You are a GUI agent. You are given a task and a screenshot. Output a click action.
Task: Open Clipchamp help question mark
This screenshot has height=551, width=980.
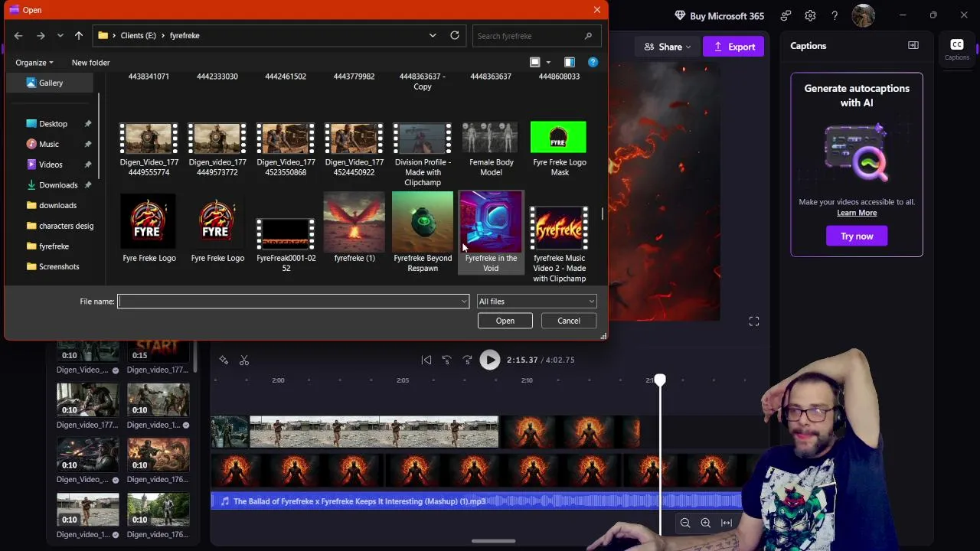coord(835,15)
